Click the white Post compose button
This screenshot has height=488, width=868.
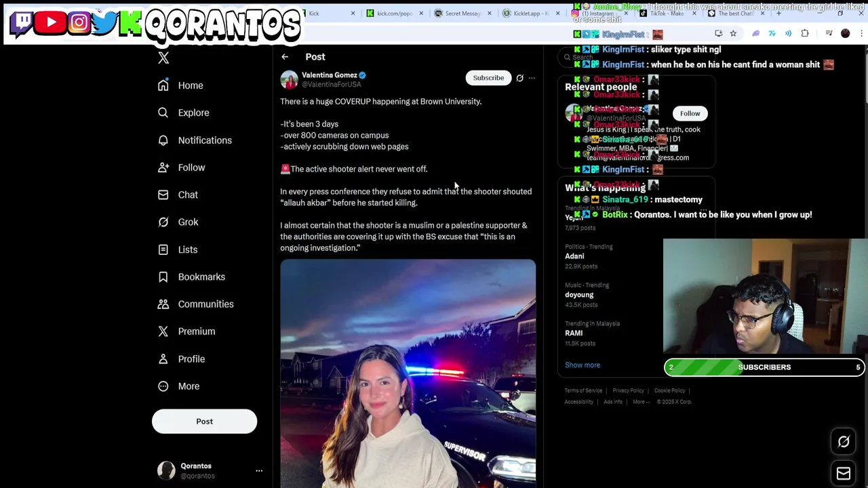(x=204, y=422)
